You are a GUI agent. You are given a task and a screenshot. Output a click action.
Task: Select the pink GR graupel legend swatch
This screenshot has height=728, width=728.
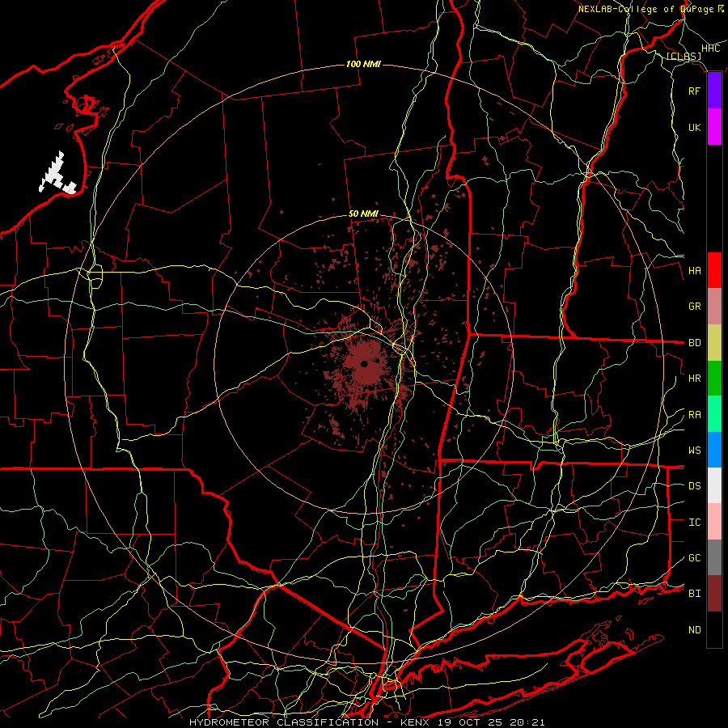(x=714, y=307)
